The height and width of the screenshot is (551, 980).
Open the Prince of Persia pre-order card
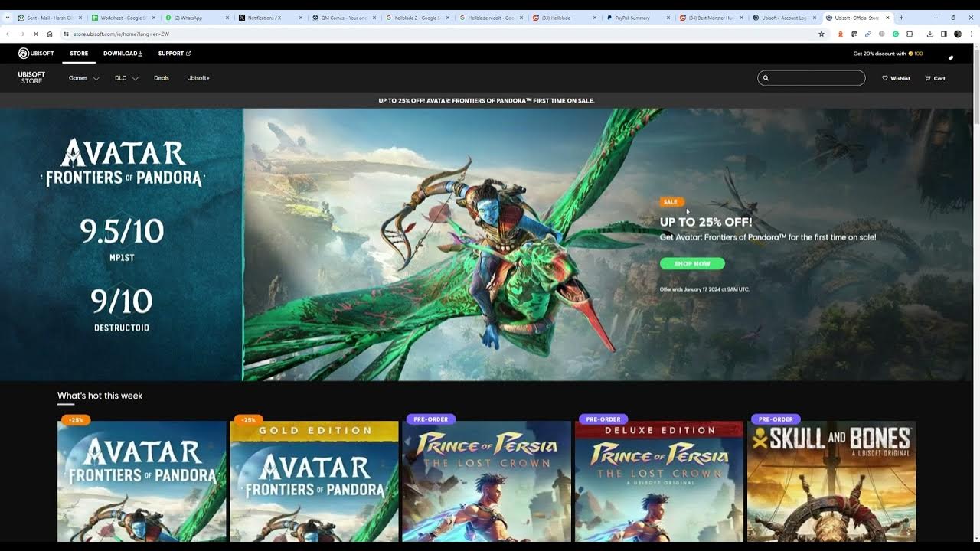pos(487,481)
